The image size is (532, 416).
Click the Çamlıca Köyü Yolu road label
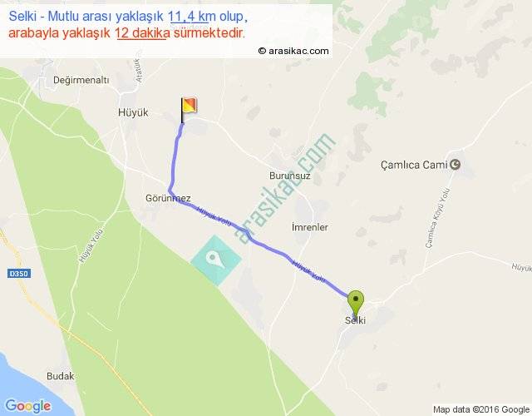click(x=438, y=218)
